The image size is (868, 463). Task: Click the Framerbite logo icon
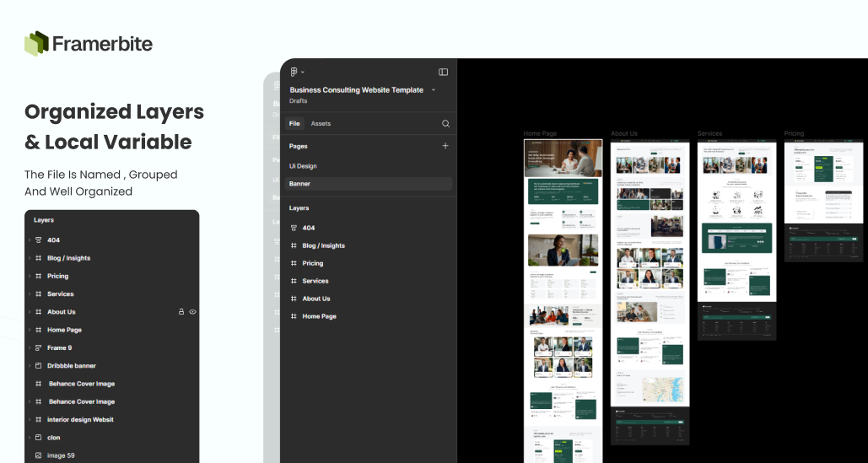click(x=36, y=43)
